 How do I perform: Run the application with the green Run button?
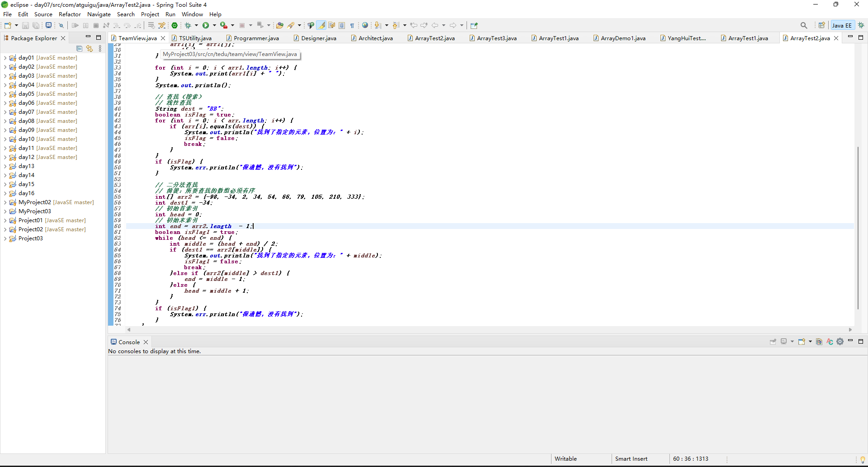pos(206,25)
